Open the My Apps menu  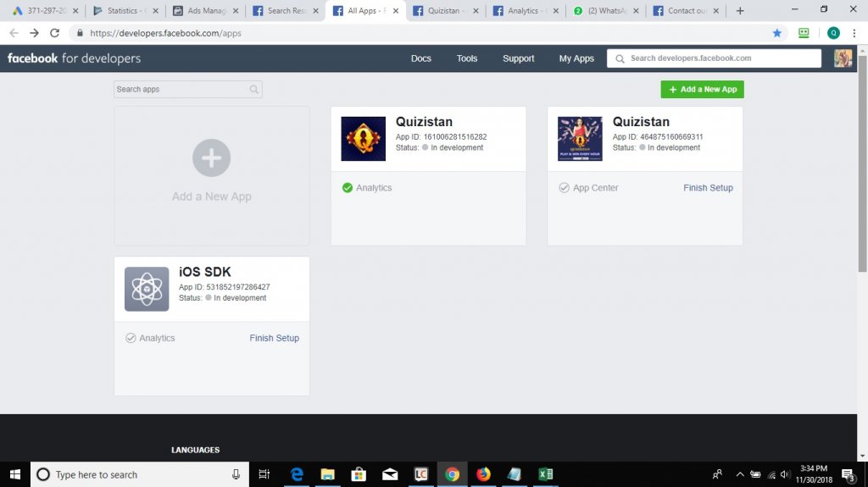click(576, 58)
